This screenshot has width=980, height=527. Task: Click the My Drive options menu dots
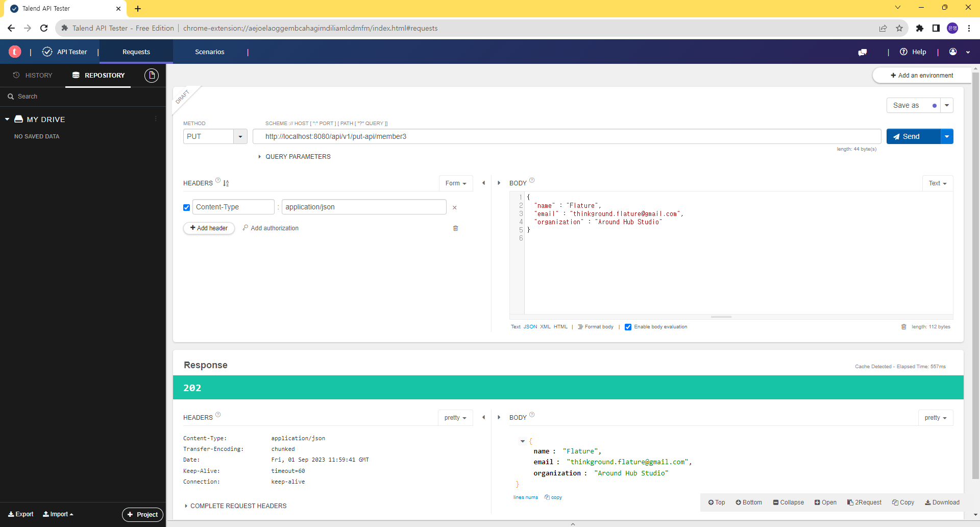(x=156, y=119)
